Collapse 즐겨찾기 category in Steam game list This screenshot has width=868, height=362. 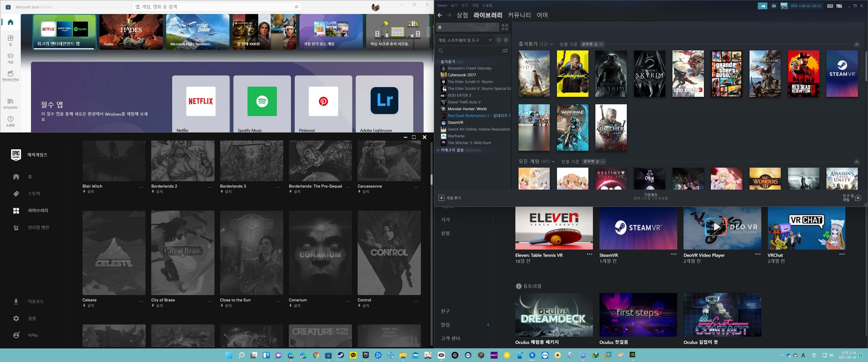[x=438, y=62]
